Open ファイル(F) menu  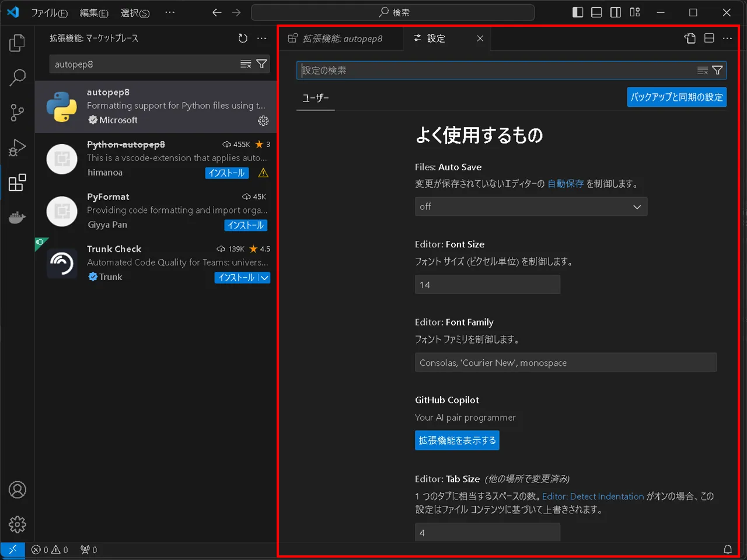tap(49, 12)
